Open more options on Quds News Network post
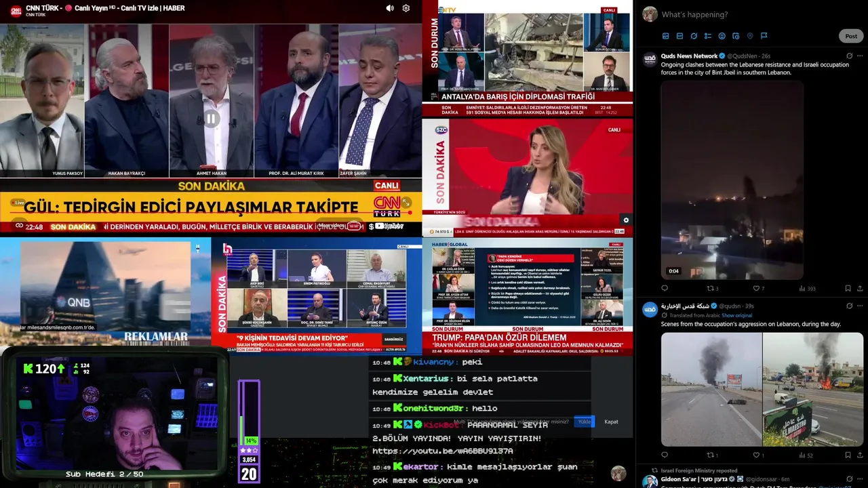This screenshot has width=868, height=488. coord(860,56)
